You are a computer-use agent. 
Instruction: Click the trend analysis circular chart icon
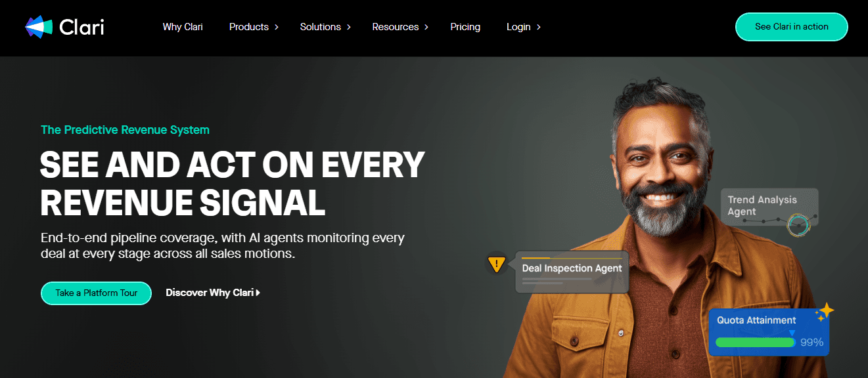pyautogui.click(x=798, y=225)
